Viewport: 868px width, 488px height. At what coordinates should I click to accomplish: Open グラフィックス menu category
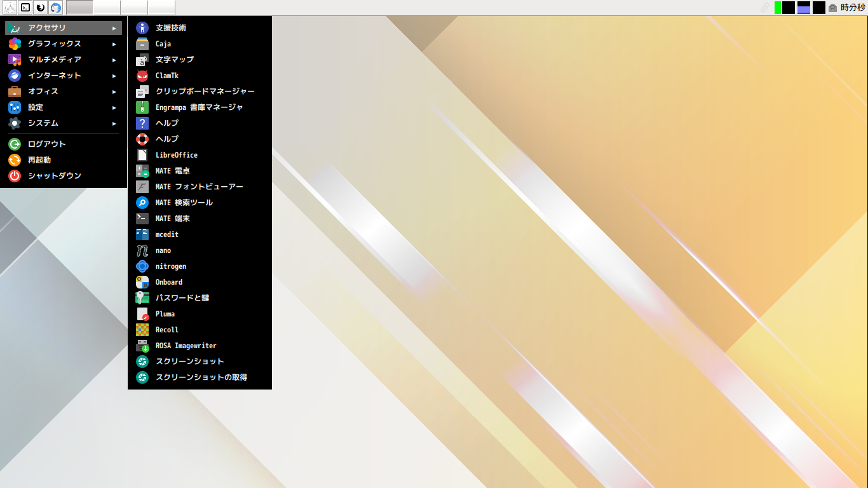click(x=64, y=44)
